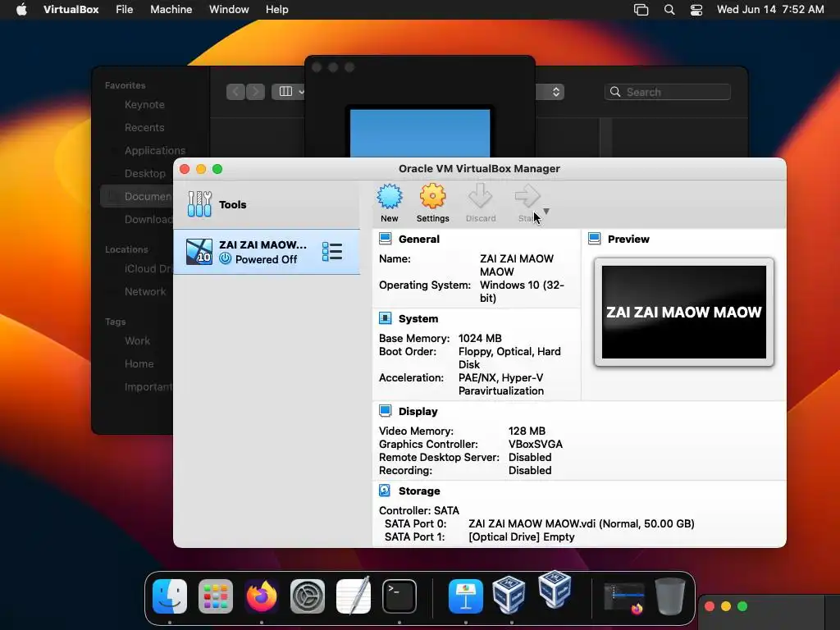This screenshot has width=840, height=630.
Task: Click Stage Manager icon in menu bar
Action: pos(641,10)
